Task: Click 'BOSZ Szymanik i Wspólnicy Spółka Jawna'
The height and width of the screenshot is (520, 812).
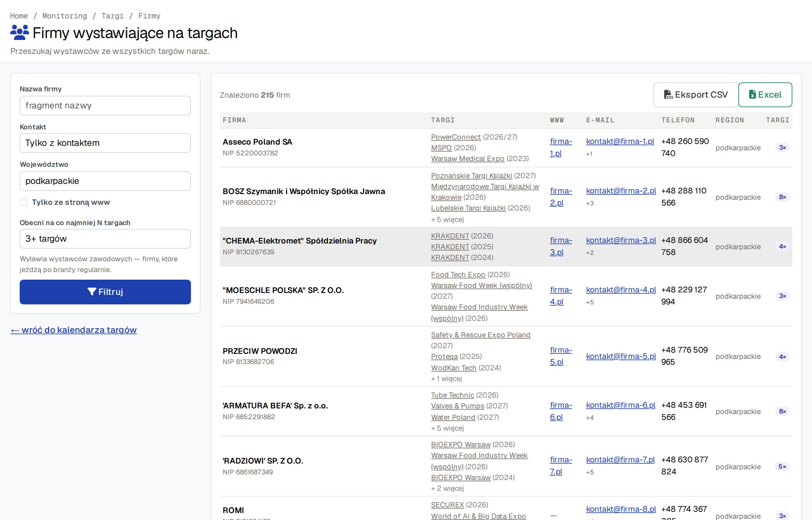Action: coord(304,192)
